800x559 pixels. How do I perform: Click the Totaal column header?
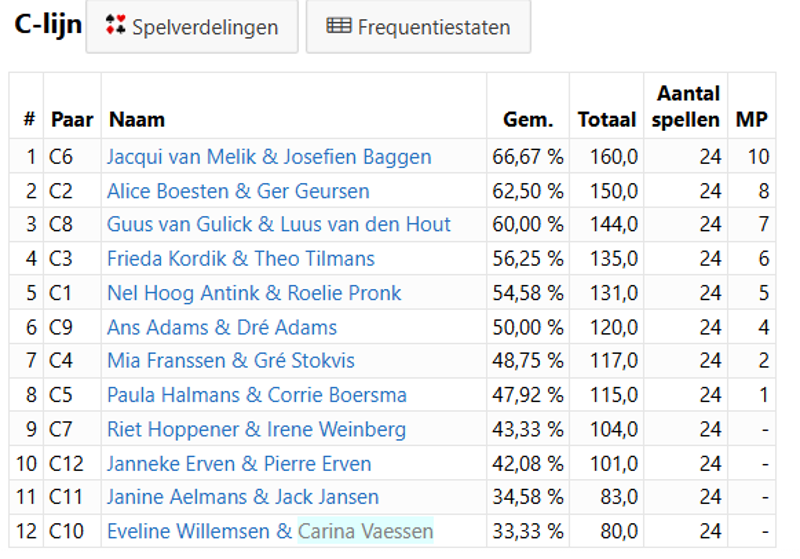[x=607, y=120]
